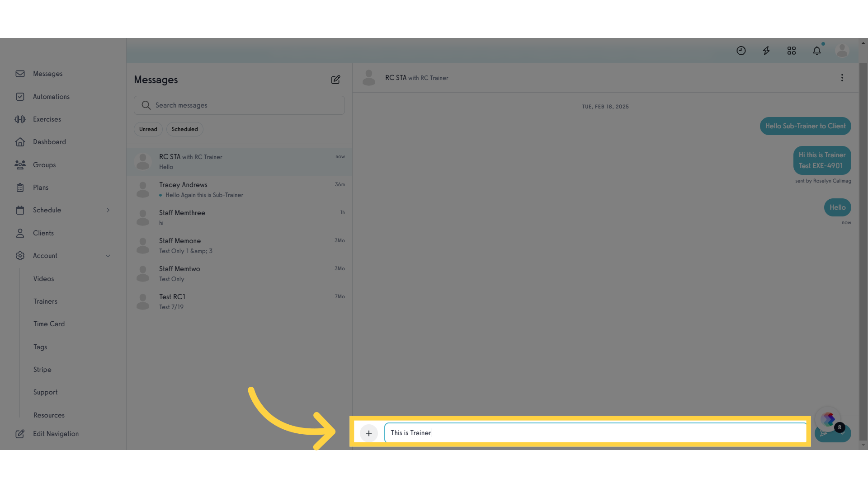Open the grid/apps icon menu
This screenshot has height=488, width=868.
[x=792, y=51]
